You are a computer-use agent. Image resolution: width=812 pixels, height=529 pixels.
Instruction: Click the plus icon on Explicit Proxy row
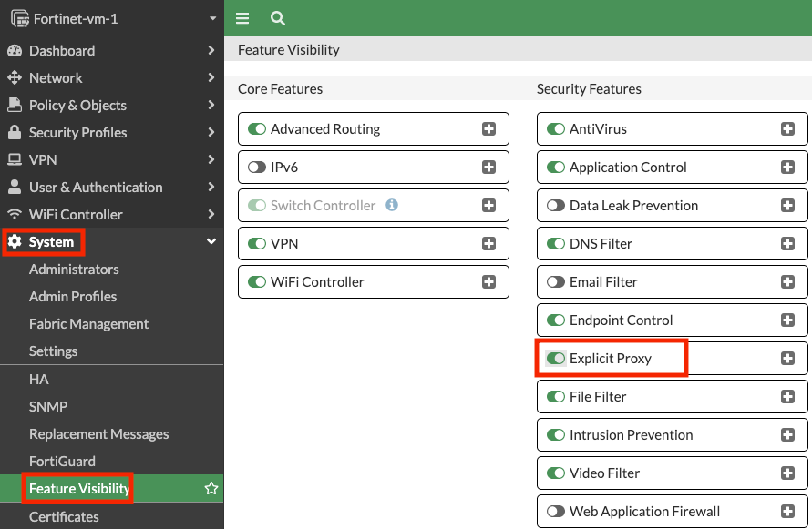(788, 359)
